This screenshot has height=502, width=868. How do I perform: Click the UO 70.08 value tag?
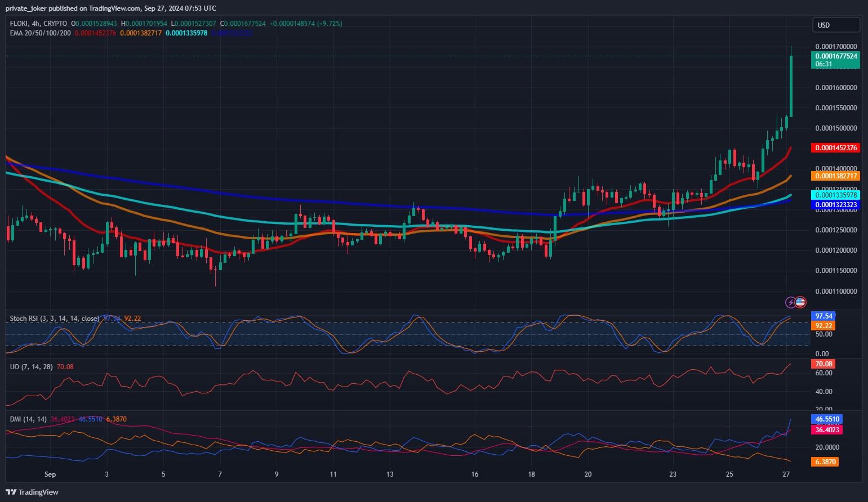click(x=823, y=364)
